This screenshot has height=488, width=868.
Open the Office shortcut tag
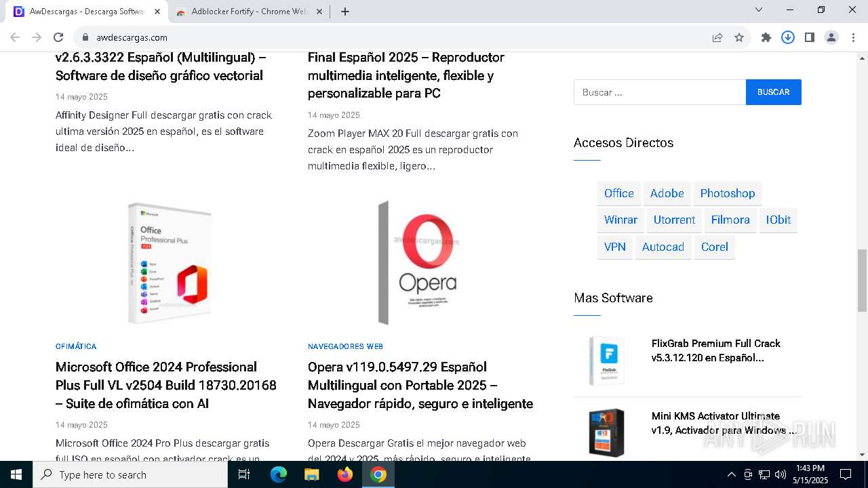coord(618,193)
